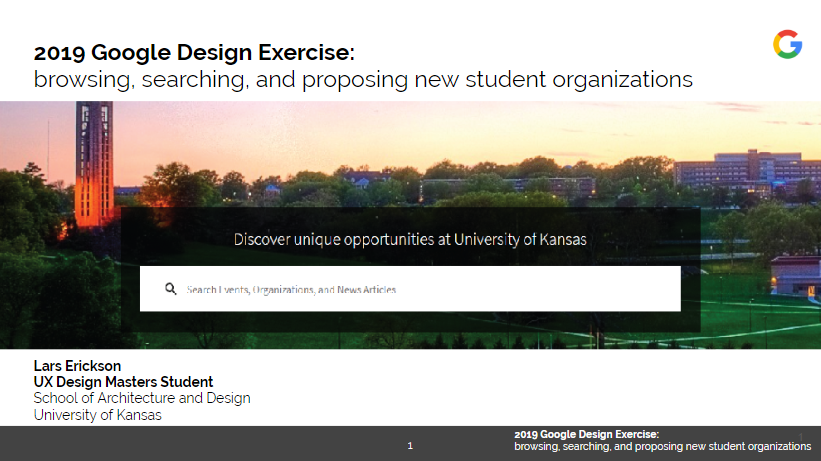Click the 'UX Design Masters Student' line
821x461 pixels.
(123, 382)
